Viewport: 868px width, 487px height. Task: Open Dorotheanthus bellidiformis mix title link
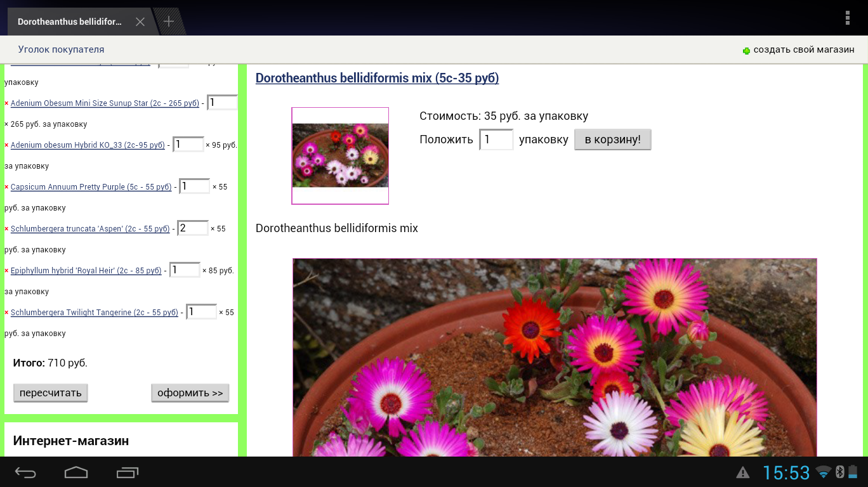point(377,78)
